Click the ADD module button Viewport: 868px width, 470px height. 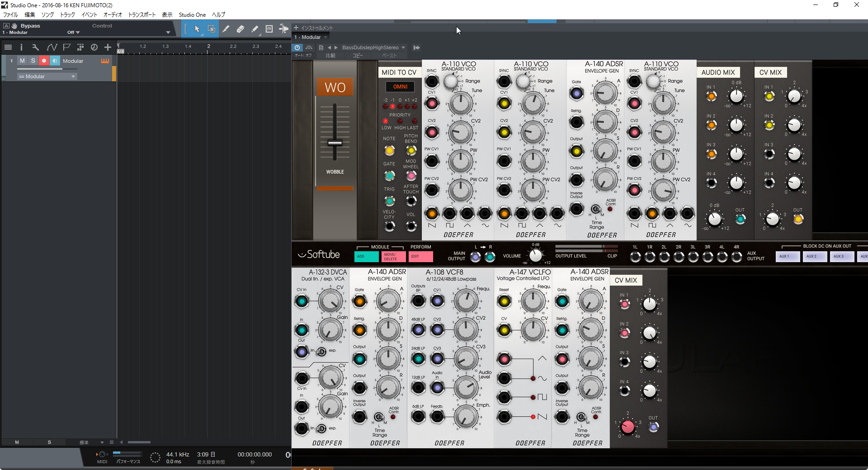click(367, 256)
